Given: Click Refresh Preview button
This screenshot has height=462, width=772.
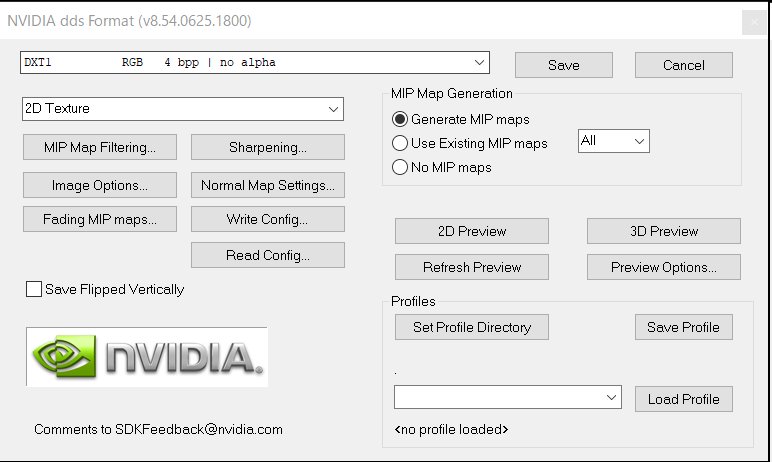Looking at the screenshot, I should [x=472, y=267].
